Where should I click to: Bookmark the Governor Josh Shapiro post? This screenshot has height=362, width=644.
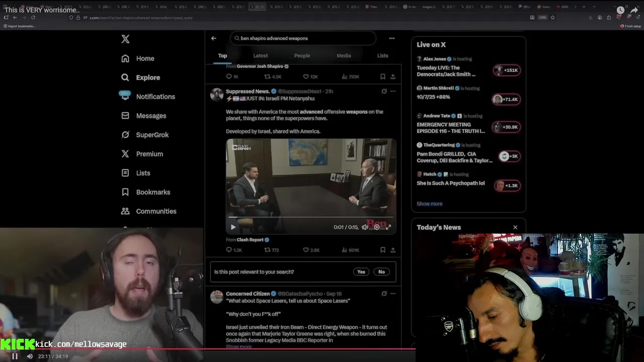pyautogui.click(x=383, y=76)
